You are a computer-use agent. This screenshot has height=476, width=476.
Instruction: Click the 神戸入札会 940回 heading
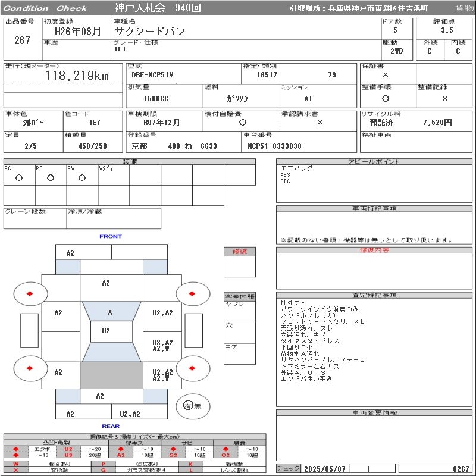pyautogui.click(x=157, y=8)
